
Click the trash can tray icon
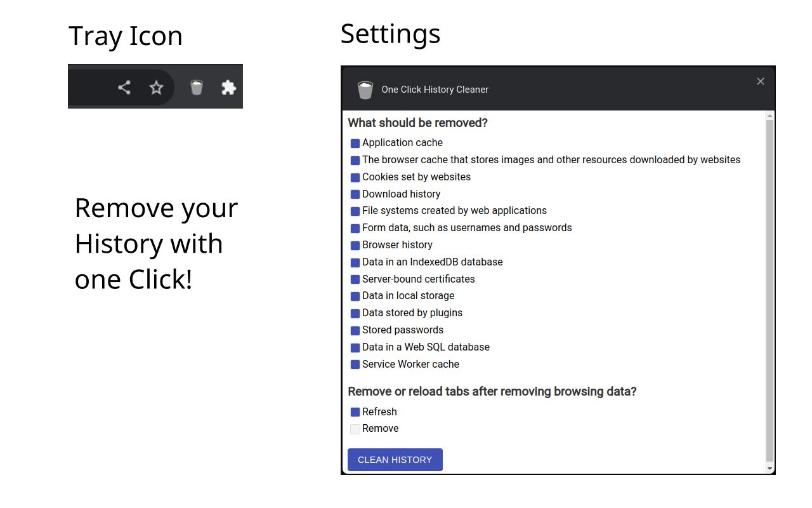(197, 87)
